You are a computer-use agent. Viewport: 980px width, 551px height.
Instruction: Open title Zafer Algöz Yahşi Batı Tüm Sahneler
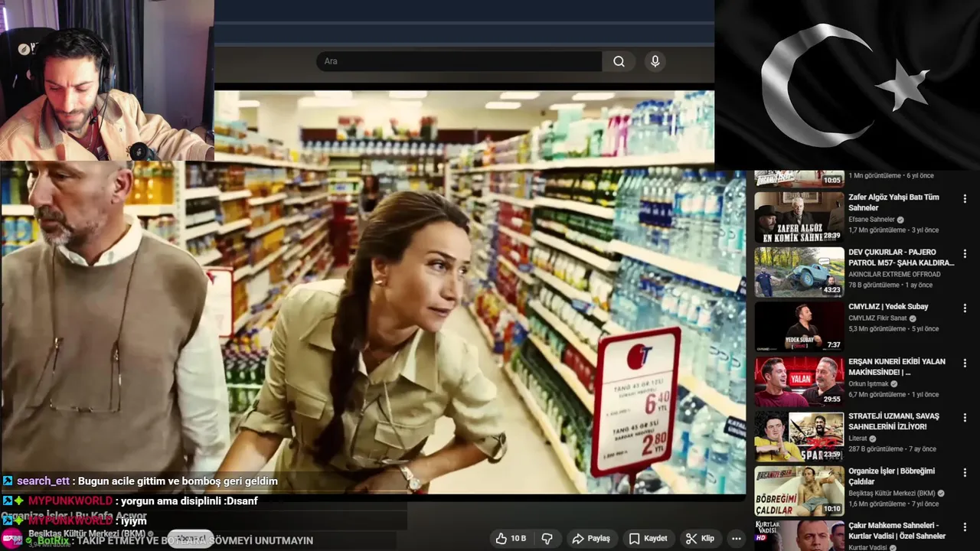[893, 202]
